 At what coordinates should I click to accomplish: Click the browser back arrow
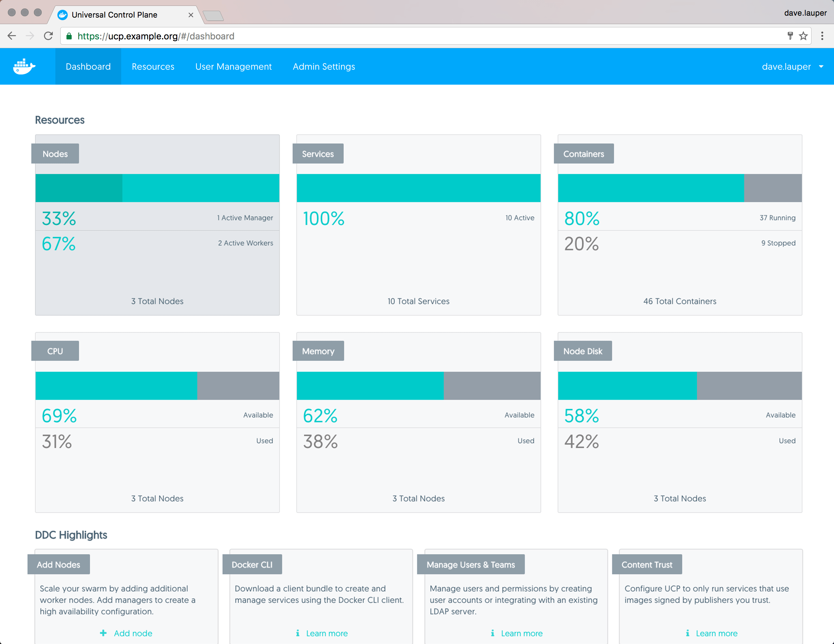pyautogui.click(x=12, y=36)
